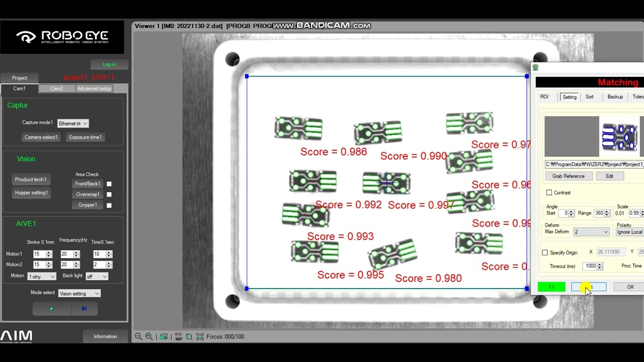Screen dimensions: 644x362
Task: Click the top-left blue ROI corner handle
Action: (x=247, y=76)
